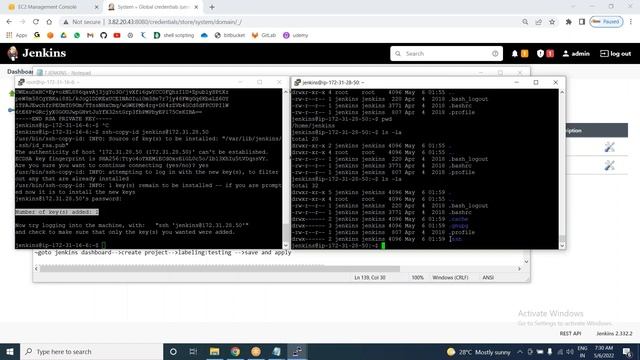
Task: Click the Jenkins logo in the header
Action: coord(37,53)
